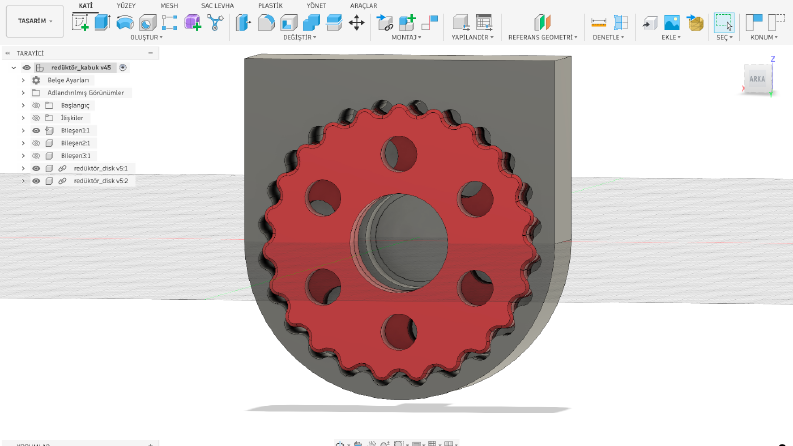This screenshot has width=793, height=446.
Task: Collapse the TARAYICI browser panel
Action: tap(8, 53)
